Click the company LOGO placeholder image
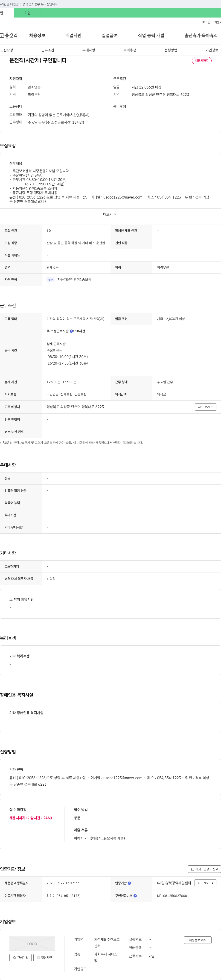The width and height of the screenshot is (221, 980). pos(32,944)
